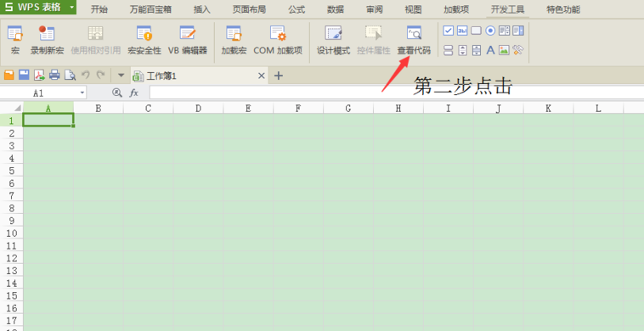644x331 pixels.
Task: Insert an option button control
Action: (x=490, y=31)
